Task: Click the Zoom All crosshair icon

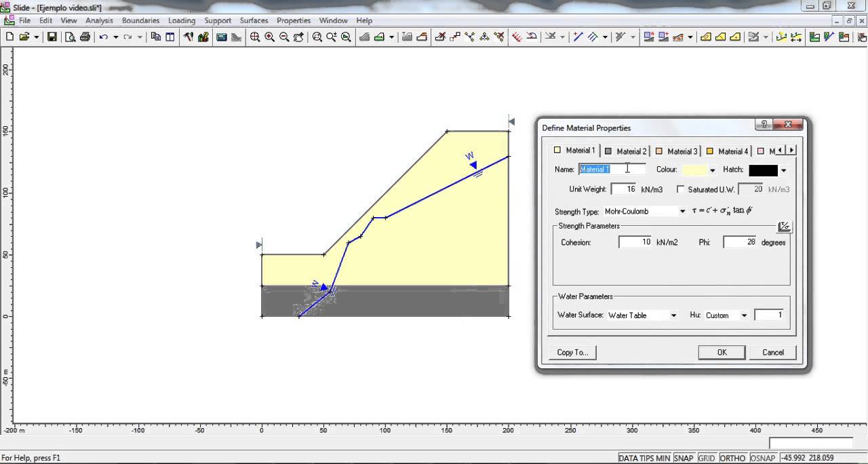Action: click(x=255, y=37)
